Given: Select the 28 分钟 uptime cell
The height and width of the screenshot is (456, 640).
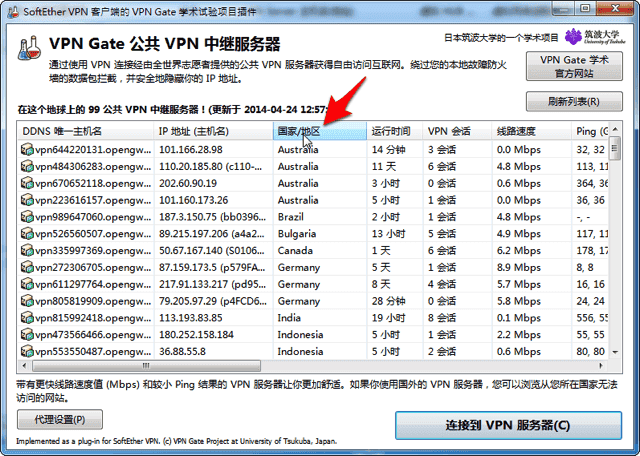Looking at the screenshot, I should (388, 301).
